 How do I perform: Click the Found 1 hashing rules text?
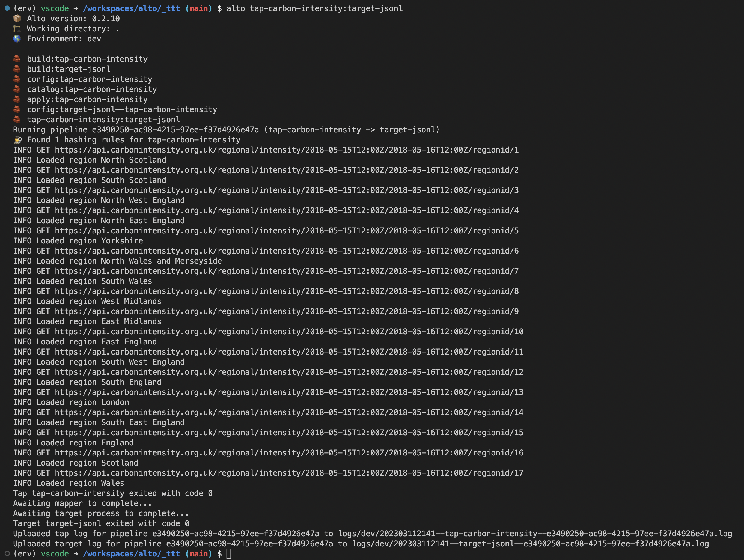coord(133,139)
